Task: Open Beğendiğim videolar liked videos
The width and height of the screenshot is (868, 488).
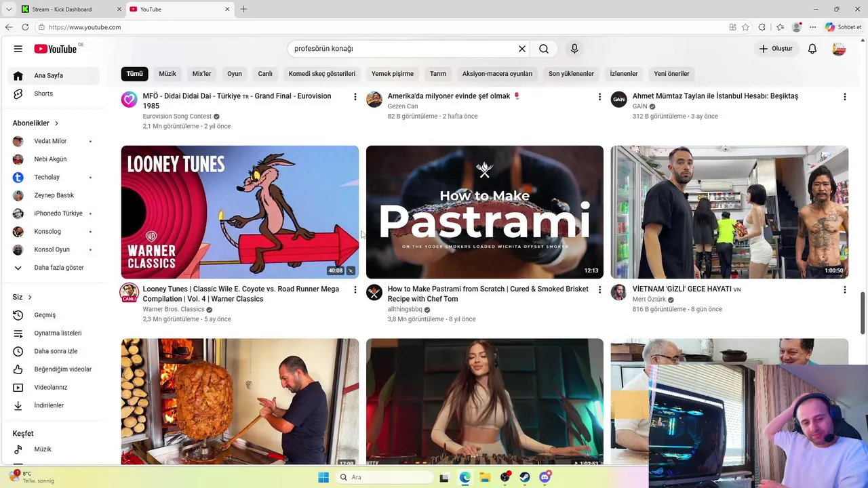Action: click(54, 369)
